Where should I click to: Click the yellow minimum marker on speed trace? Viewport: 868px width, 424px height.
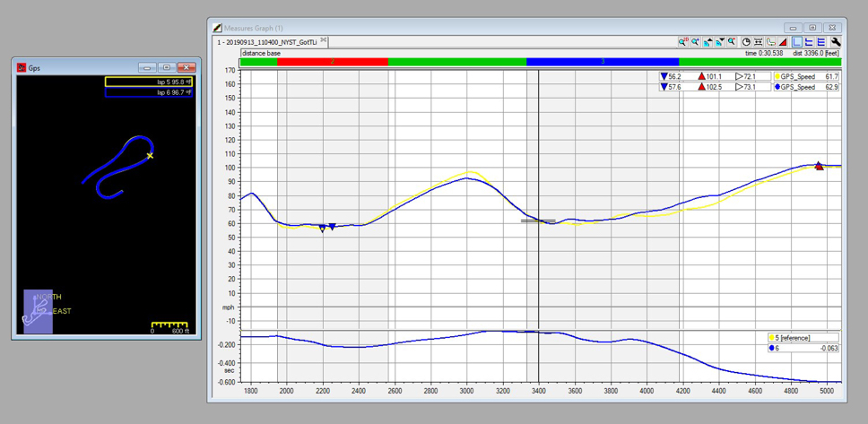point(322,229)
